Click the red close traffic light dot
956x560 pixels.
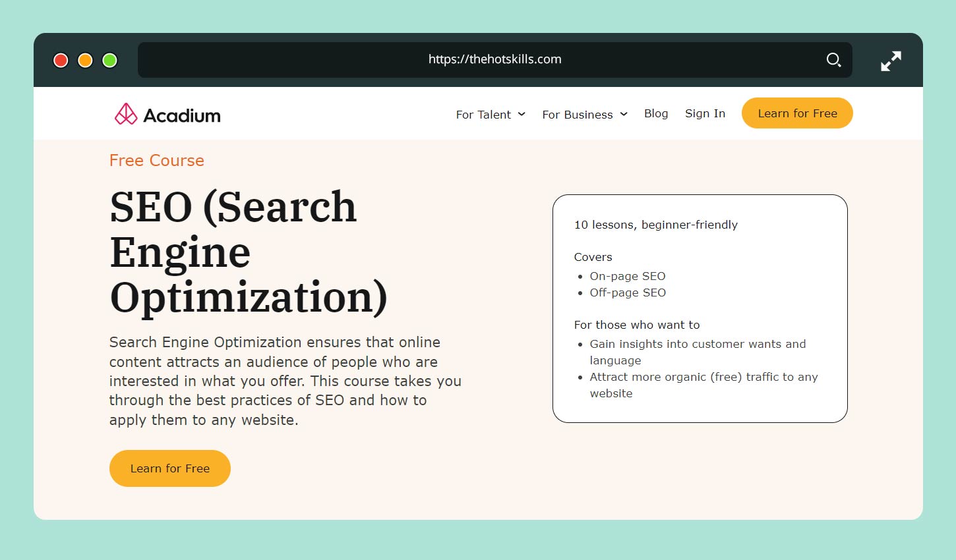[60, 60]
